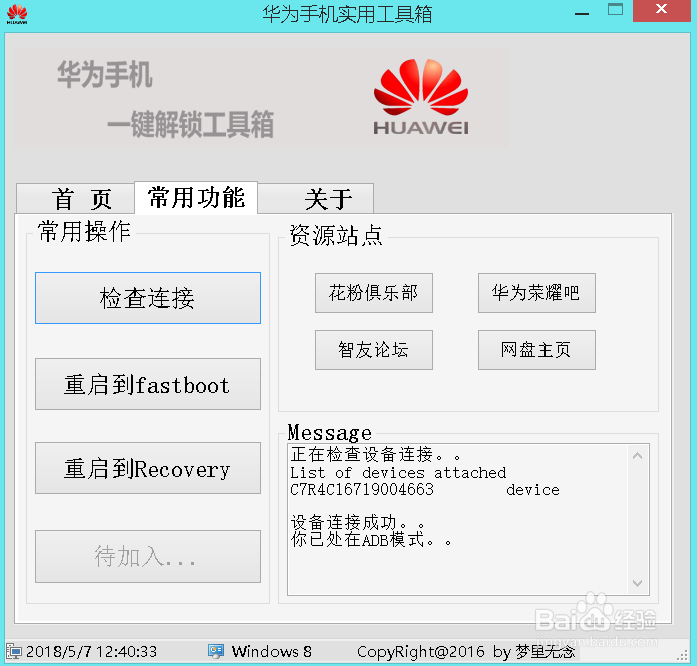Click the line 正在检查设备连接
This screenshot has height=666, width=697.
coord(375,454)
